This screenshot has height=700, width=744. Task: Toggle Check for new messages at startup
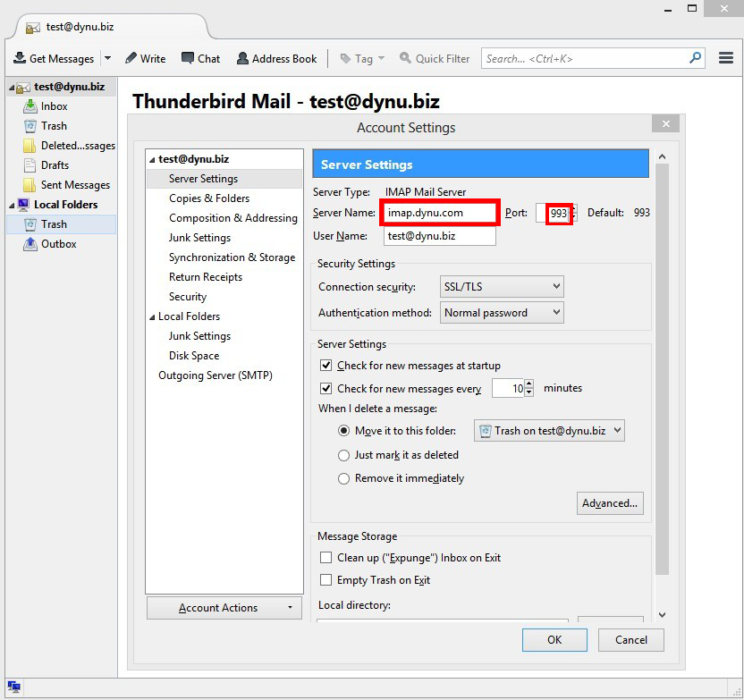point(326,365)
